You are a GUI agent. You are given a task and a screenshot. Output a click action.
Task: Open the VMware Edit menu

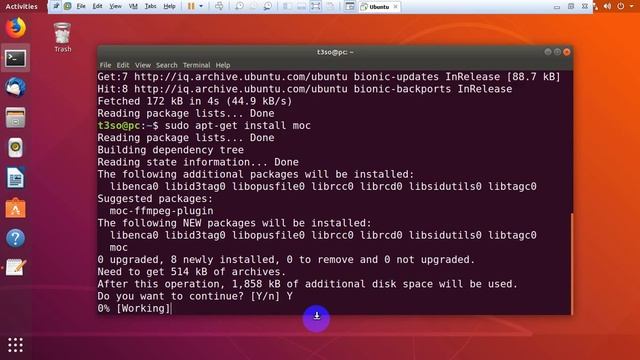97,6
